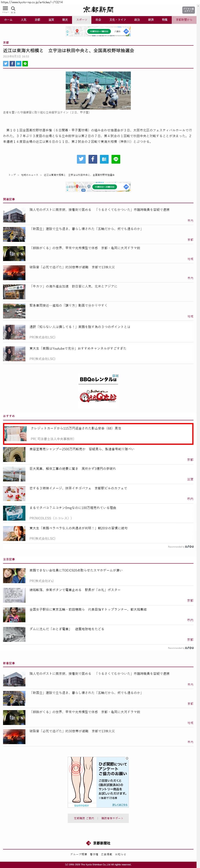Share via small LINE icon under headline
The image size is (200, 868).
point(25,64)
